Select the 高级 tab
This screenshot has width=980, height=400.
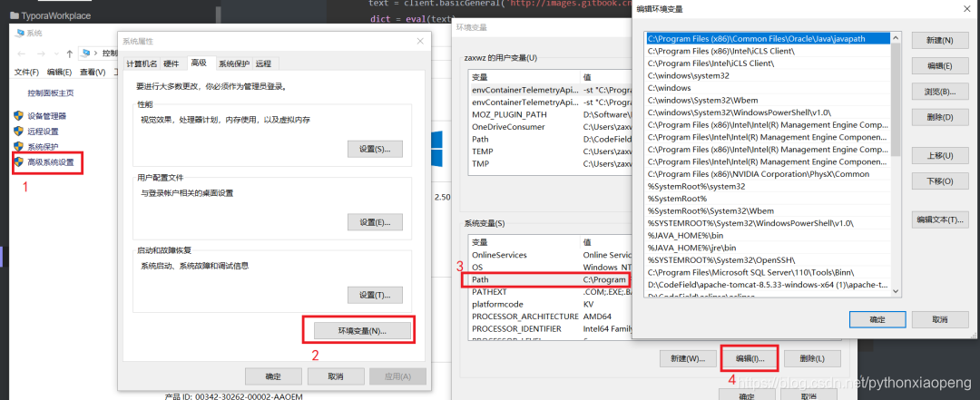click(200, 63)
